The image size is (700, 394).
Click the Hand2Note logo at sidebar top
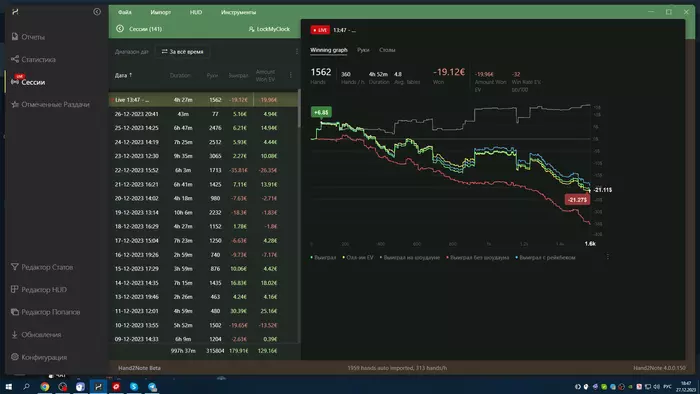pos(15,12)
